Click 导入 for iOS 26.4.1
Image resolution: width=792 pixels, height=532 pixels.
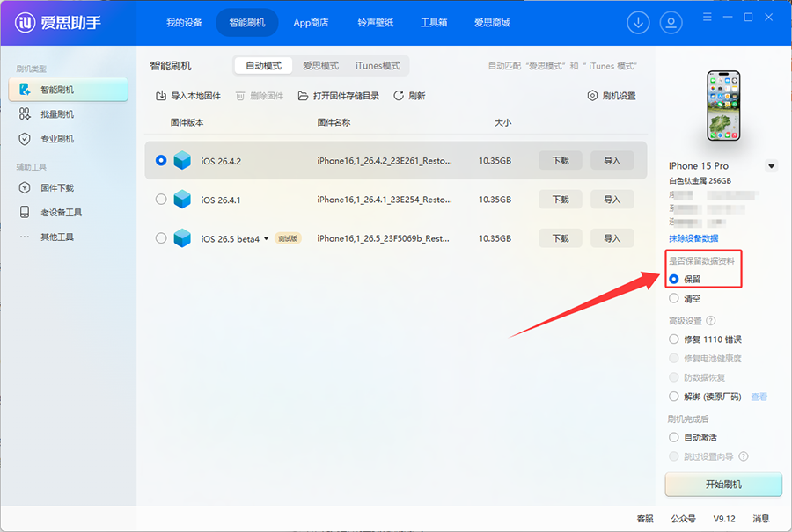pyautogui.click(x=612, y=200)
